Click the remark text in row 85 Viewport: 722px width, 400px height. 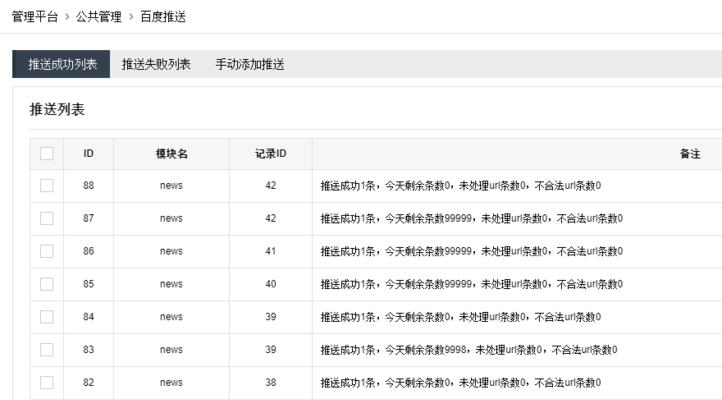472,284
